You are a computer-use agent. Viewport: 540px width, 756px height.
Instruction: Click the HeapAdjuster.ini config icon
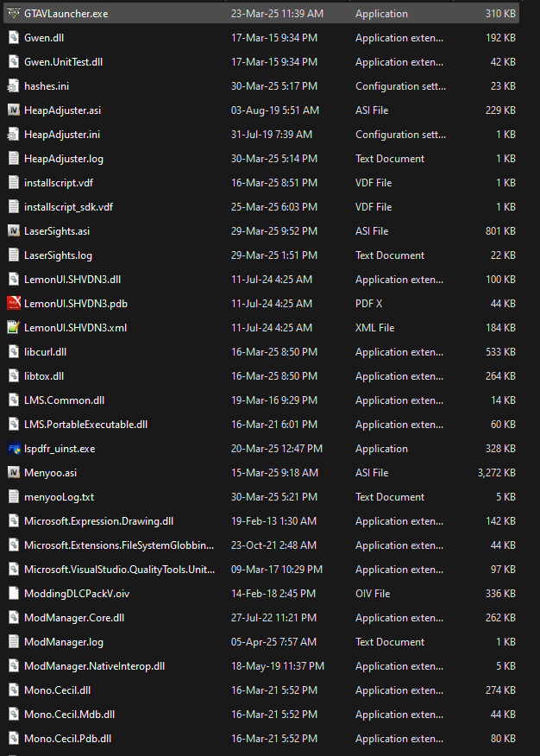pyautogui.click(x=13, y=134)
